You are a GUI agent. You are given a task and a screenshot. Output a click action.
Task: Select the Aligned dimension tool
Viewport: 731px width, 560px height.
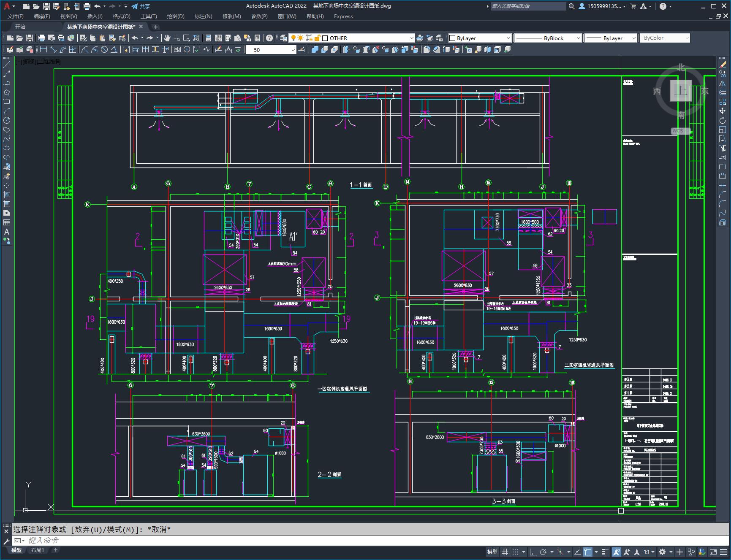click(x=53, y=49)
